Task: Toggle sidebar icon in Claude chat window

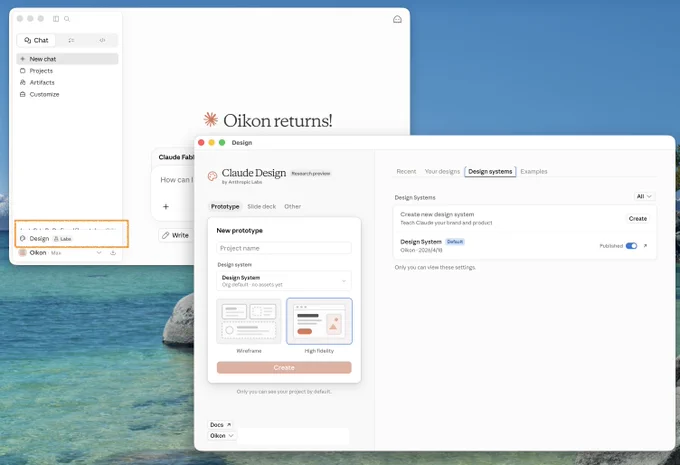Action: [56, 19]
